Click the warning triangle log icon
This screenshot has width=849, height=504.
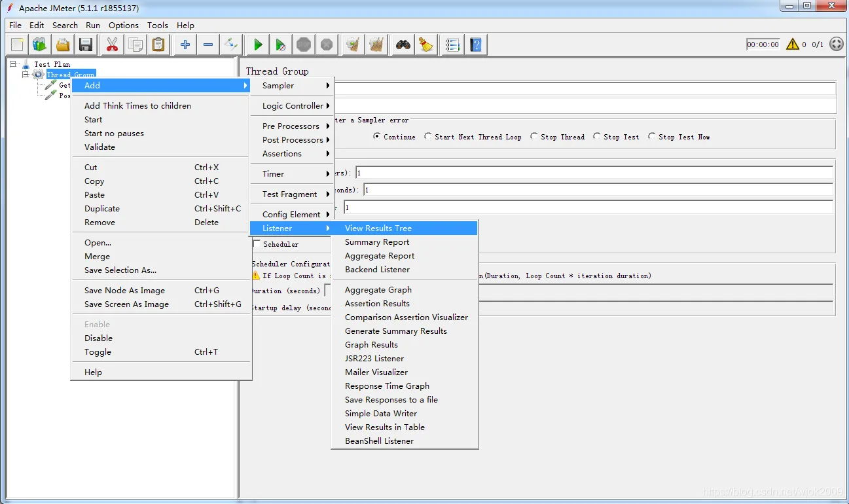793,45
